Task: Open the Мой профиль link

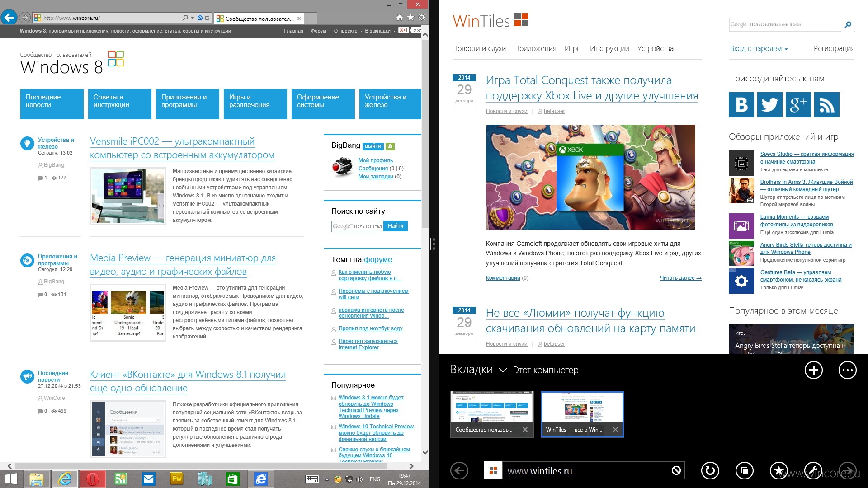Action: click(x=375, y=160)
